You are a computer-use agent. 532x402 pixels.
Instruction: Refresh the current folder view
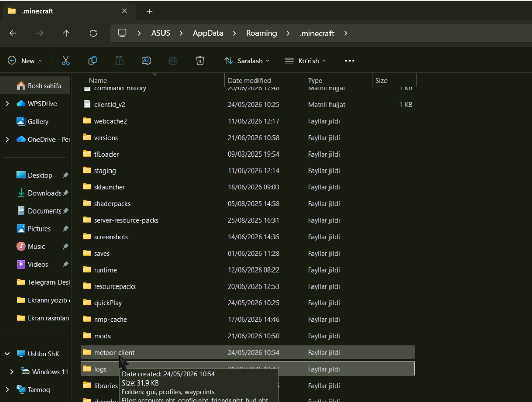coord(94,33)
